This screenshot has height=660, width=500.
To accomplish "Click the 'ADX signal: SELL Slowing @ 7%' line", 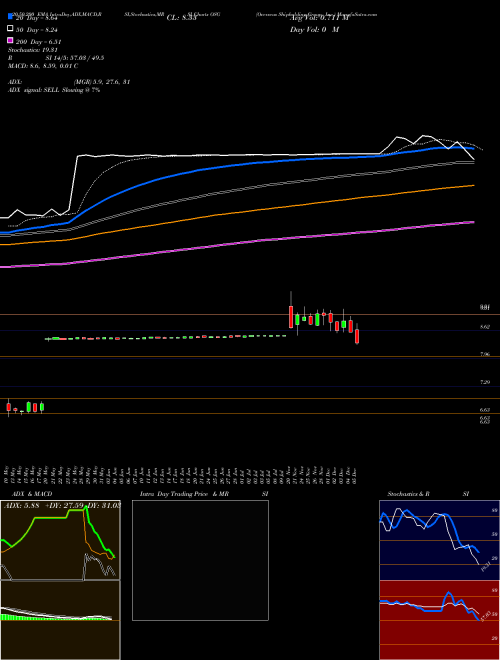I will (x=54, y=90).
